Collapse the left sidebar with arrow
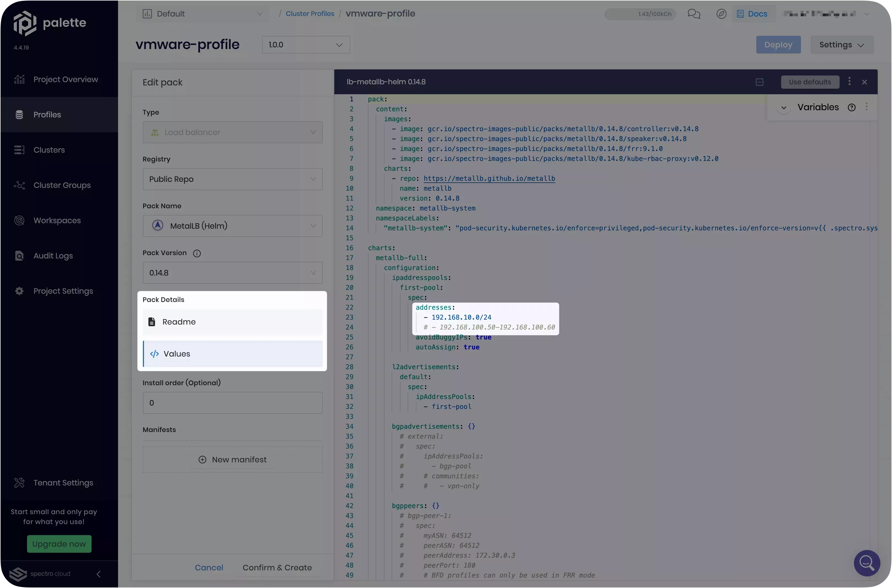Image resolution: width=892 pixels, height=588 pixels. (x=98, y=574)
